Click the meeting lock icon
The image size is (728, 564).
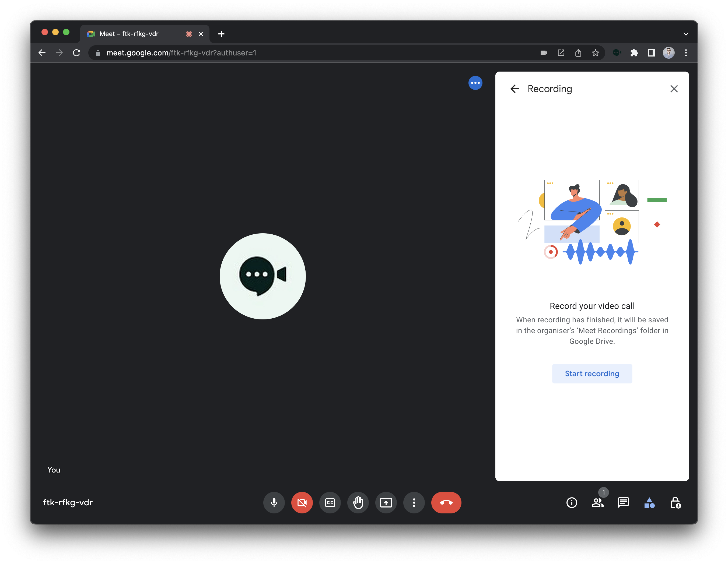[x=676, y=503]
